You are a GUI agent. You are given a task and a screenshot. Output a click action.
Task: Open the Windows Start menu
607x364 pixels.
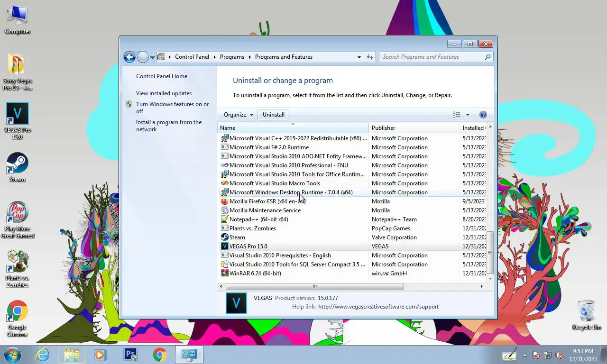tap(12, 355)
